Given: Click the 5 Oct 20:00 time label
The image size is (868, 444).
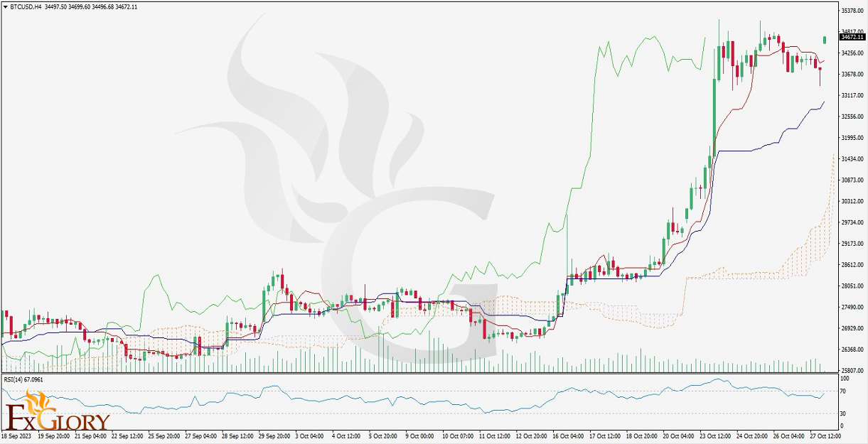Looking at the screenshot, I should (x=384, y=436).
